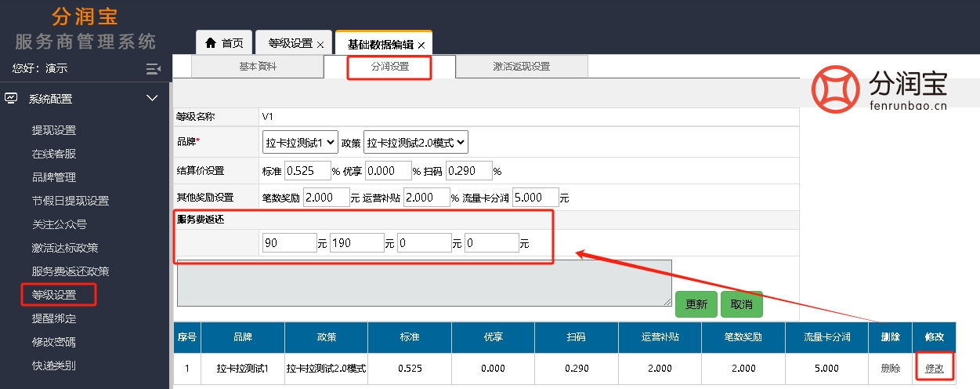The height and width of the screenshot is (389, 980).
Task: Click table cell 0.525
Action: pos(410,369)
